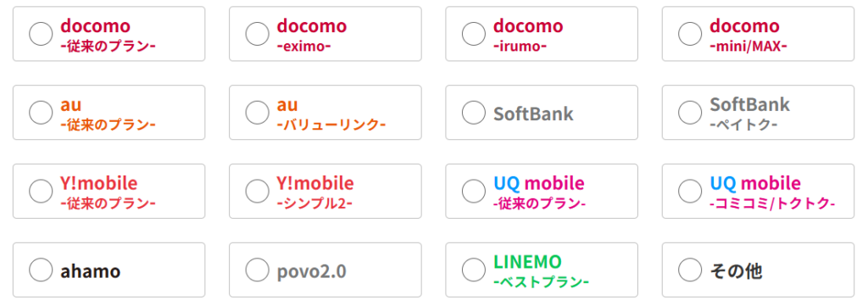
Task: Select au 従来のプラン radio button
Action: 41,113
